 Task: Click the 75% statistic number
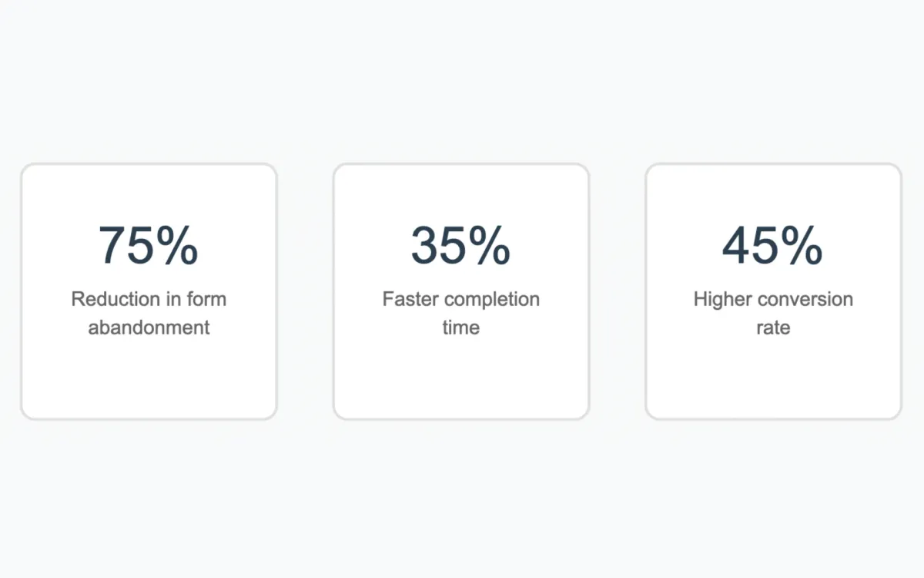click(148, 246)
